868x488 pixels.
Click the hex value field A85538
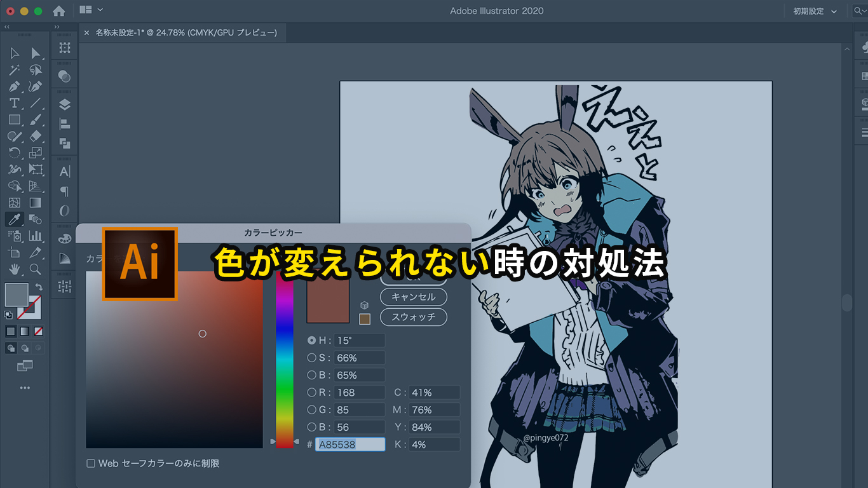(x=350, y=444)
